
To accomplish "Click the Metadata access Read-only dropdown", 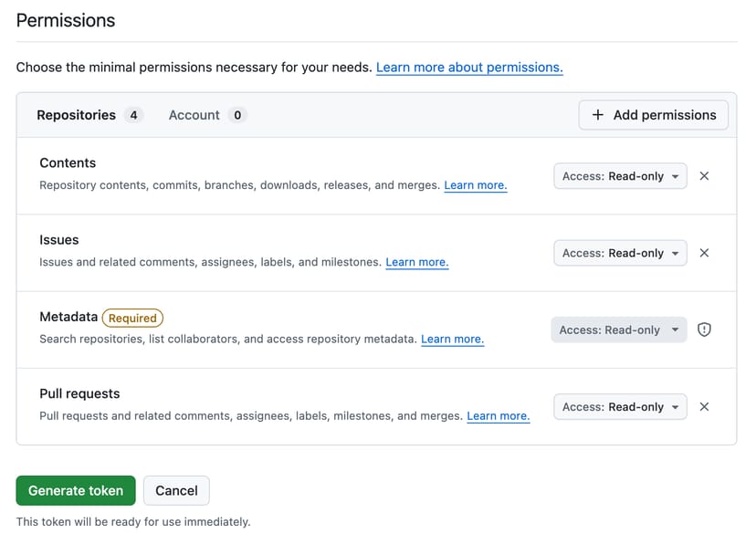I will pos(618,330).
